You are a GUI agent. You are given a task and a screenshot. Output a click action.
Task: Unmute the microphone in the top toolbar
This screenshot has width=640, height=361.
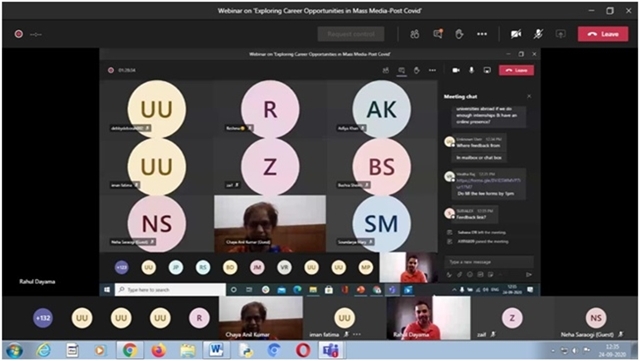coord(538,34)
